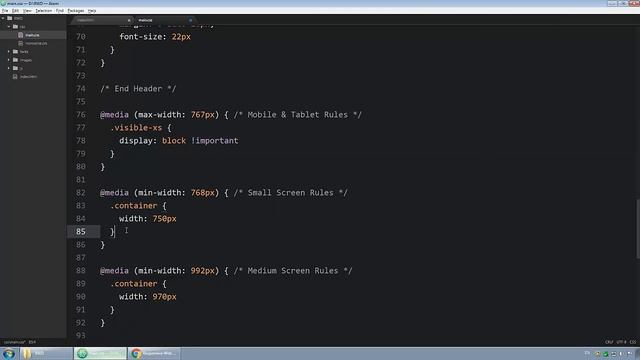Click the UTF-8 encoding selector

click(x=621, y=342)
